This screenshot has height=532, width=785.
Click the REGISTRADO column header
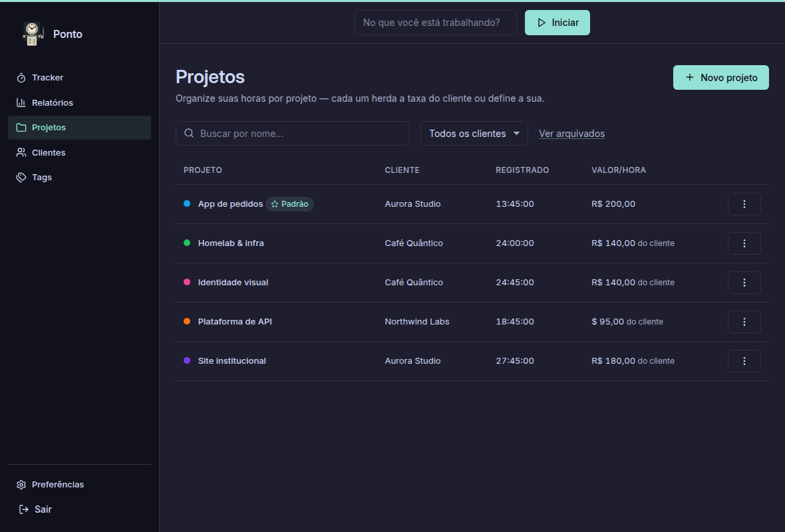pos(522,170)
